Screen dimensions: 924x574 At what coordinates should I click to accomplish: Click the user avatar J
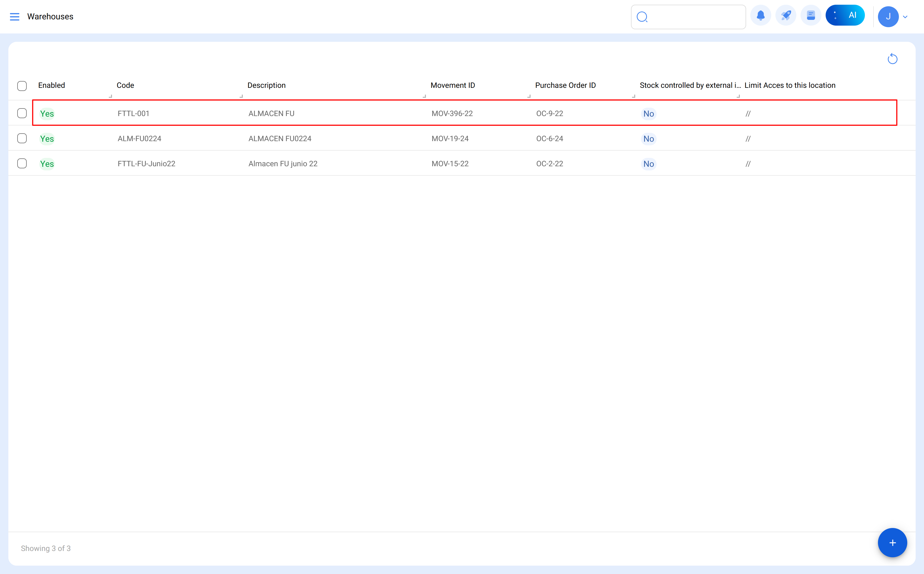888,17
